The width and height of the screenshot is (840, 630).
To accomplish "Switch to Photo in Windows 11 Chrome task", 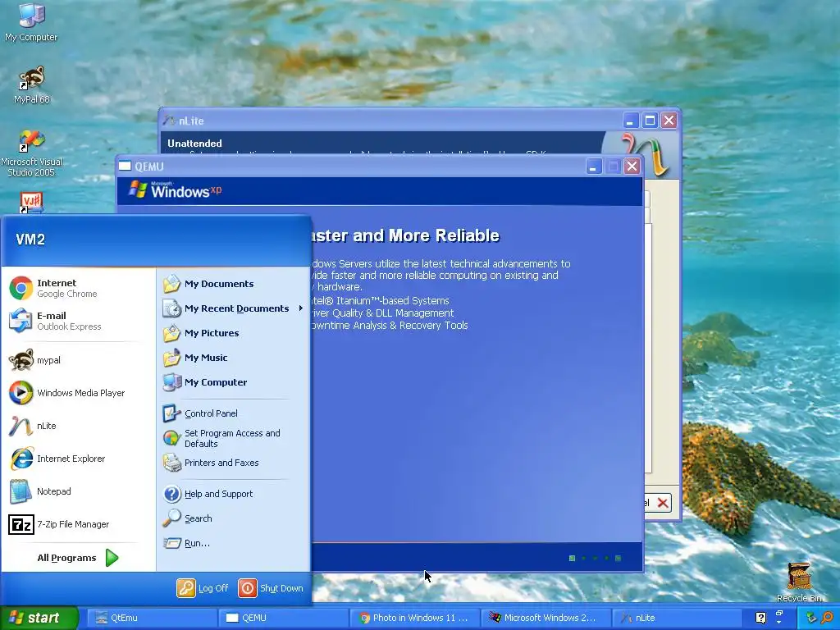I will pos(414,618).
